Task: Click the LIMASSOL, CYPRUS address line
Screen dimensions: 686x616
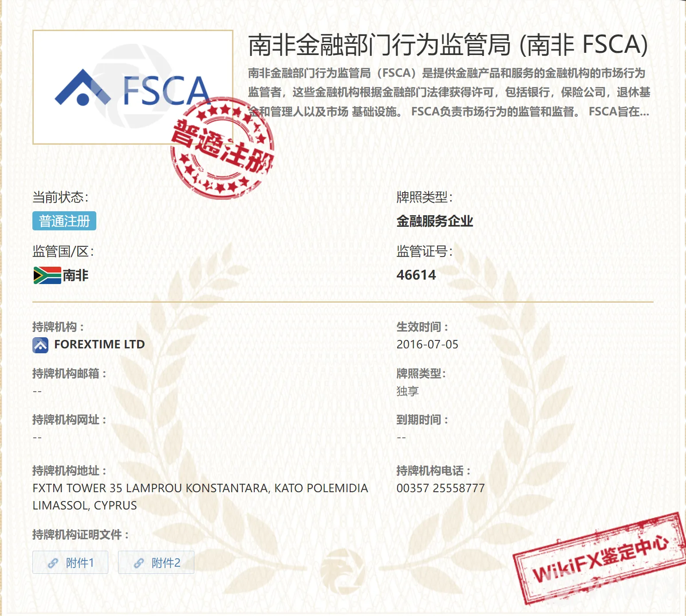Action: [x=85, y=505]
